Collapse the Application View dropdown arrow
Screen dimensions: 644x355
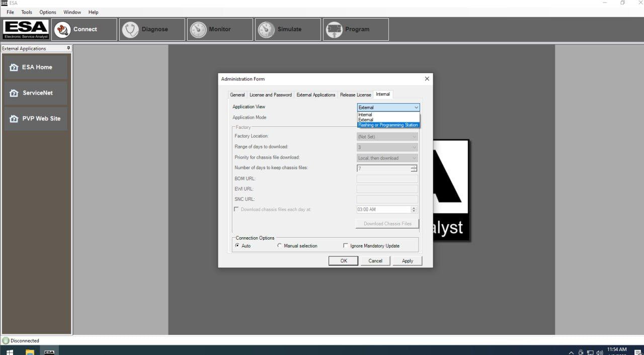416,107
